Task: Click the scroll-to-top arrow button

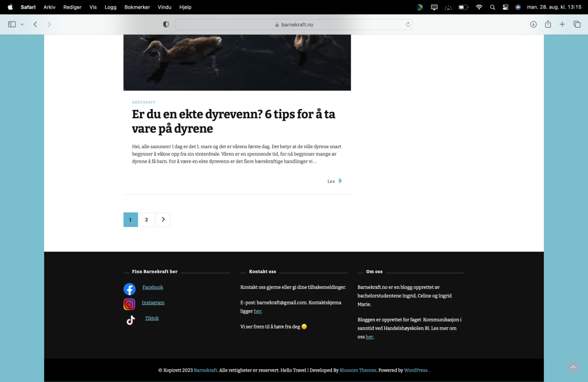Action: pos(572,367)
